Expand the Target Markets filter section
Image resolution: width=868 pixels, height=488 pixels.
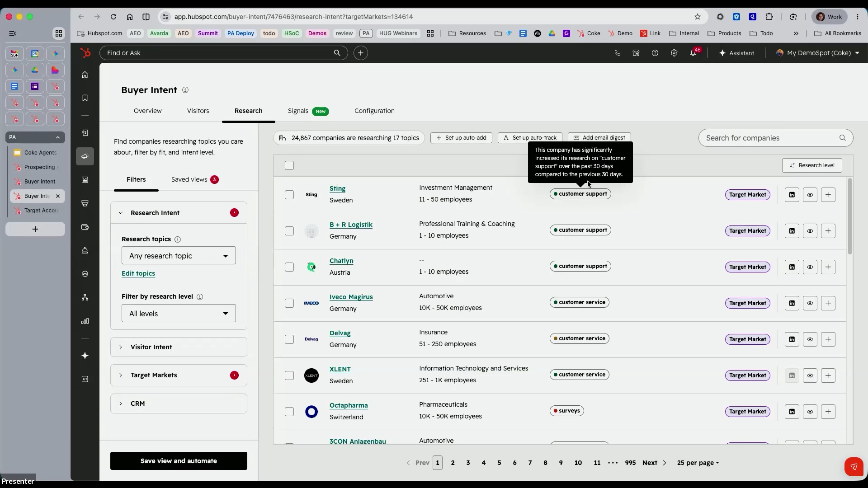(179, 375)
